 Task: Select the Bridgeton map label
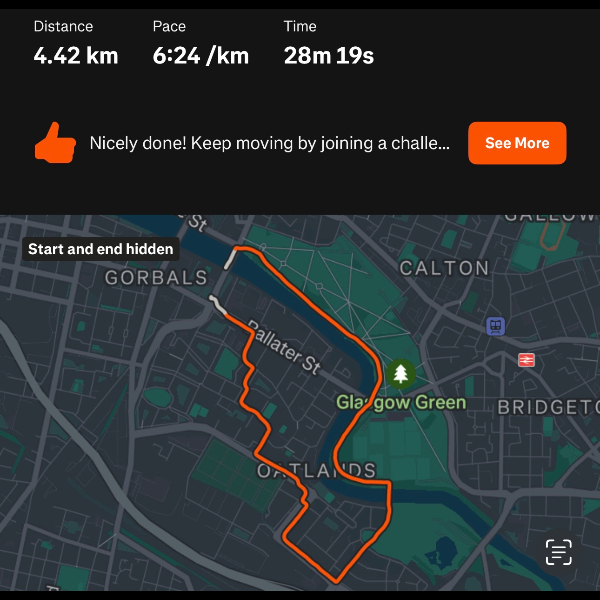click(x=547, y=406)
